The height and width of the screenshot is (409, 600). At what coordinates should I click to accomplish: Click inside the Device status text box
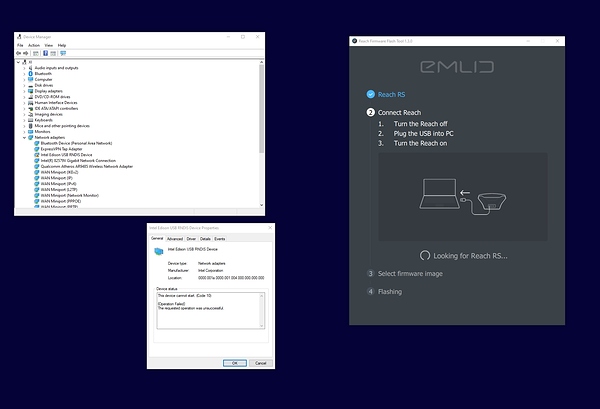(x=209, y=311)
